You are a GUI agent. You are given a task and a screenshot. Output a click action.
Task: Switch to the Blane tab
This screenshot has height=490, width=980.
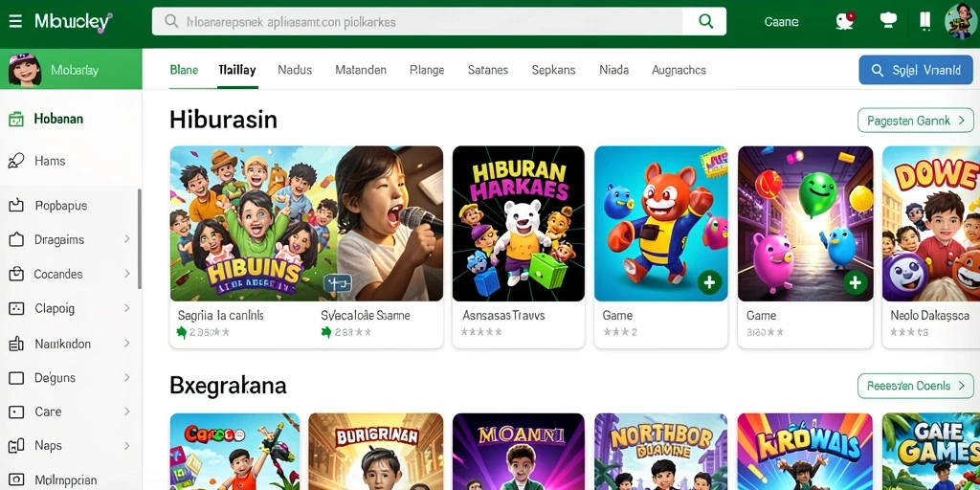click(184, 70)
